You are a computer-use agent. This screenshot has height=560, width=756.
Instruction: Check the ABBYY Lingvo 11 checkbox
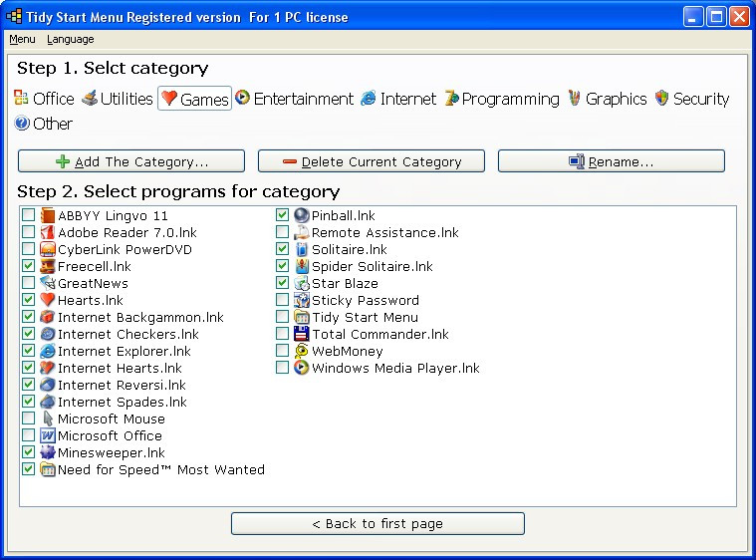[29, 214]
